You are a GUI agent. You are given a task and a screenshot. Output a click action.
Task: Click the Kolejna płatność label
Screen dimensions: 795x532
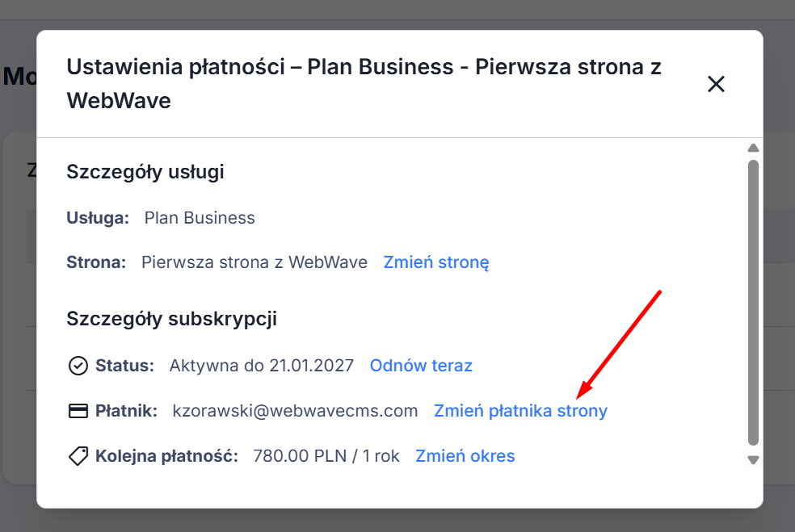[166, 456]
